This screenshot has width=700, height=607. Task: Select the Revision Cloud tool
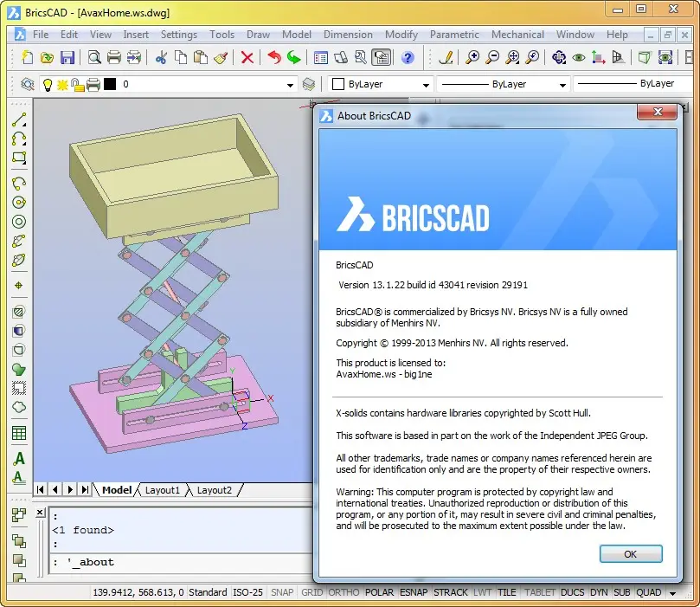tap(19, 407)
